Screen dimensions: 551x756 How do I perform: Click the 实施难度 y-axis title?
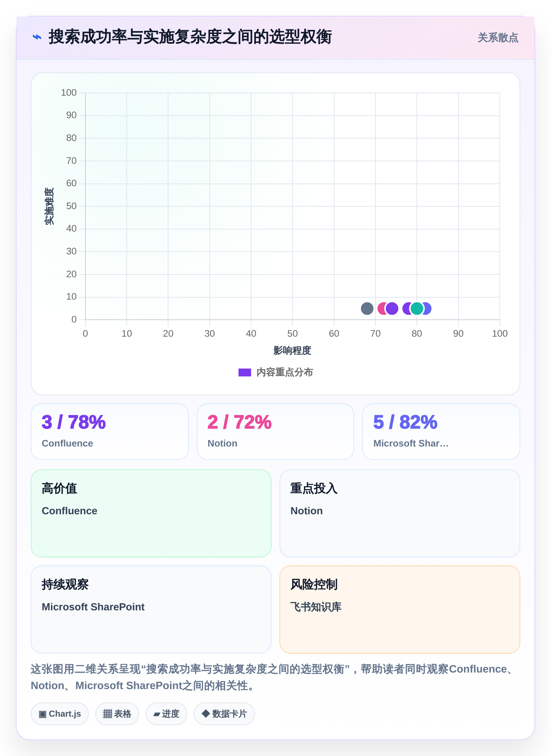(49, 206)
